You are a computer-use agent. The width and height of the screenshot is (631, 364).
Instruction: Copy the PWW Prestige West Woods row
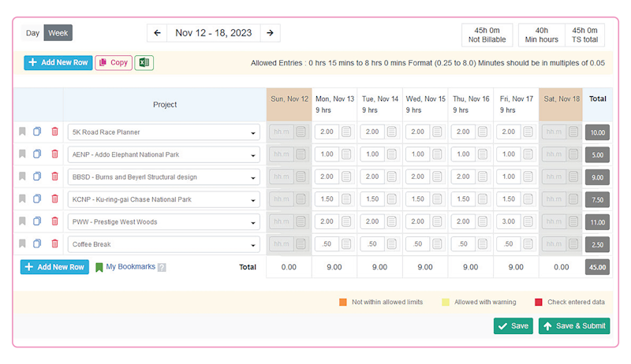tap(37, 221)
